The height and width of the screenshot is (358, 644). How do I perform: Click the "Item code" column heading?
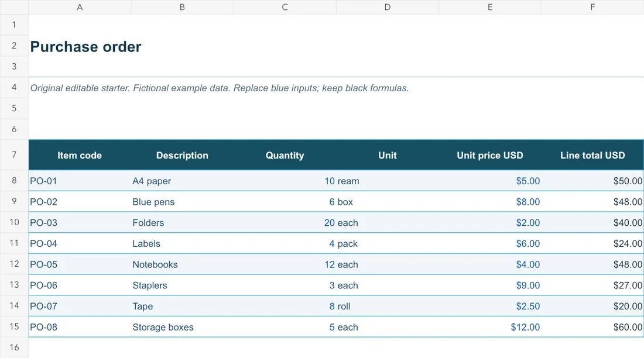[80, 155]
